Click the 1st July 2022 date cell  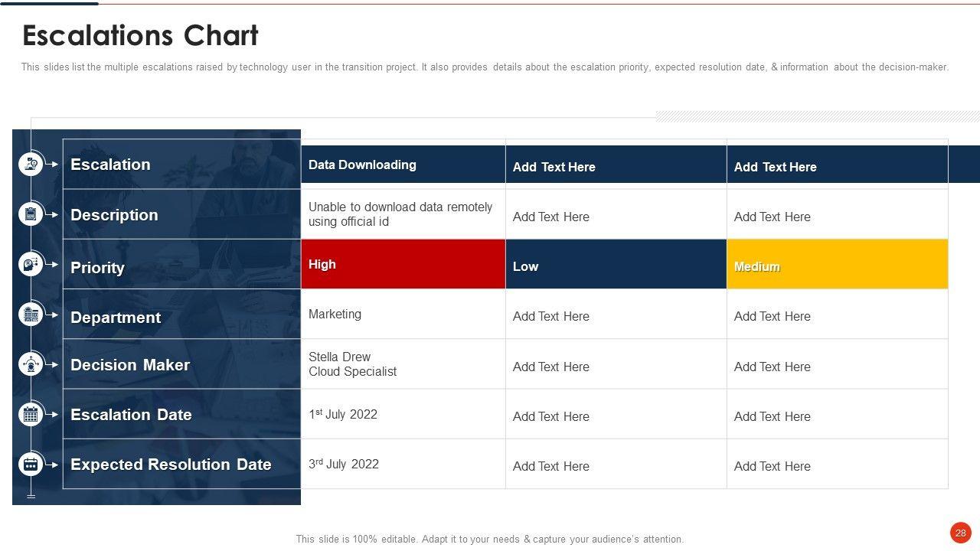(403, 414)
